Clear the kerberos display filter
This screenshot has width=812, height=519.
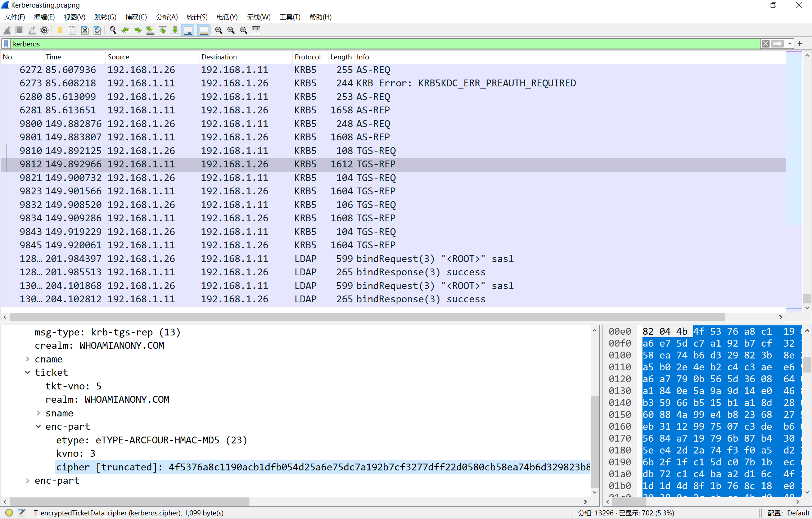click(x=766, y=44)
